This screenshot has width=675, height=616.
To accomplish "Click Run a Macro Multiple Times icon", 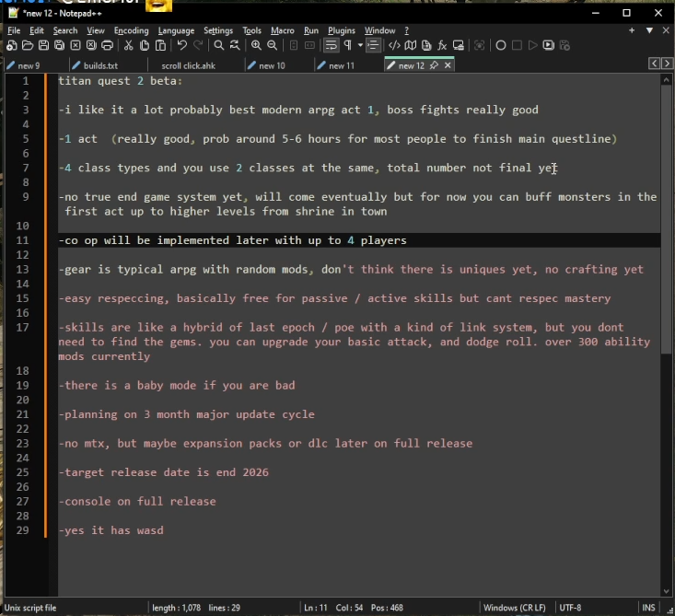I will tap(549, 45).
